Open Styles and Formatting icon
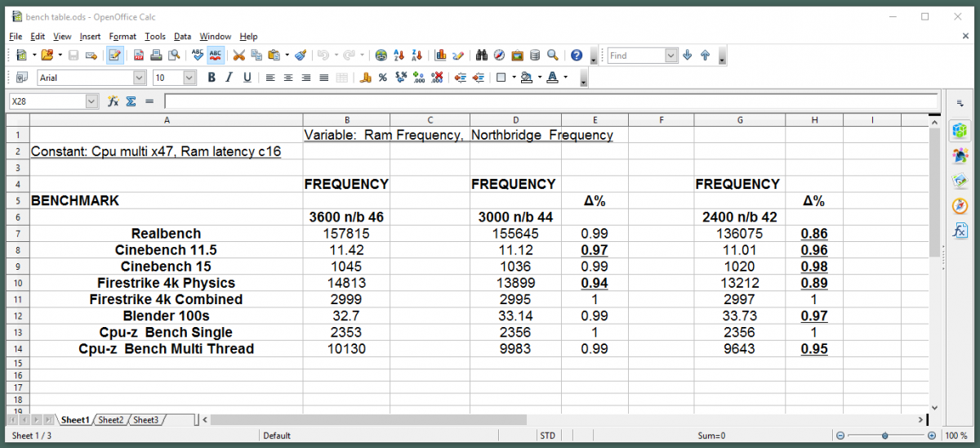Viewport: 980px width, 448px height. [x=21, y=78]
